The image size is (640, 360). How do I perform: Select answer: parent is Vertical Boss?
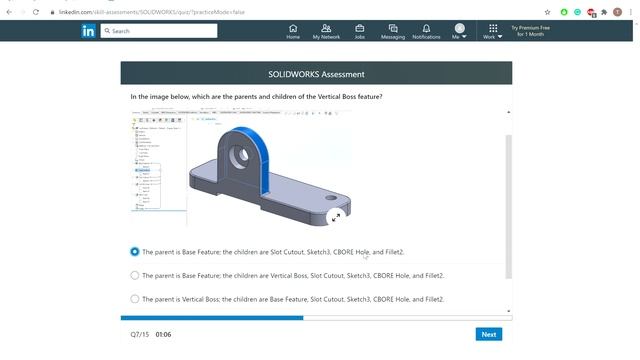pos(135,299)
